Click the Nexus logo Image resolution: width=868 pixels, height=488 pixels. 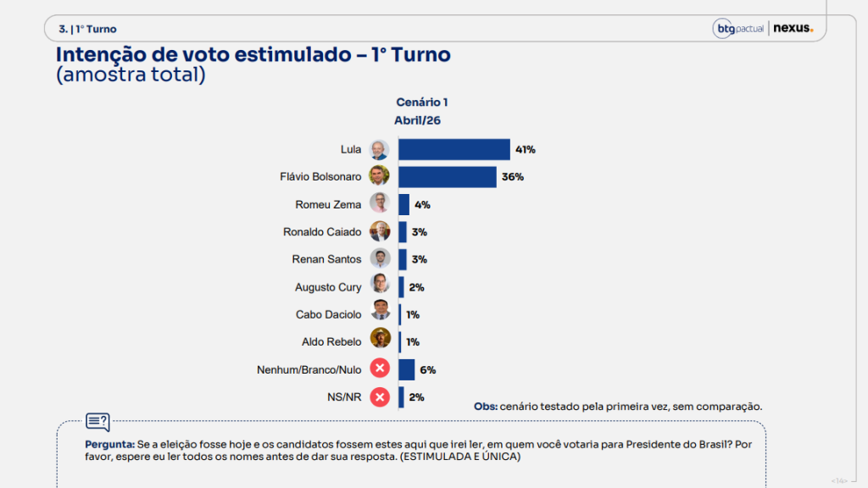(x=793, y=29)
